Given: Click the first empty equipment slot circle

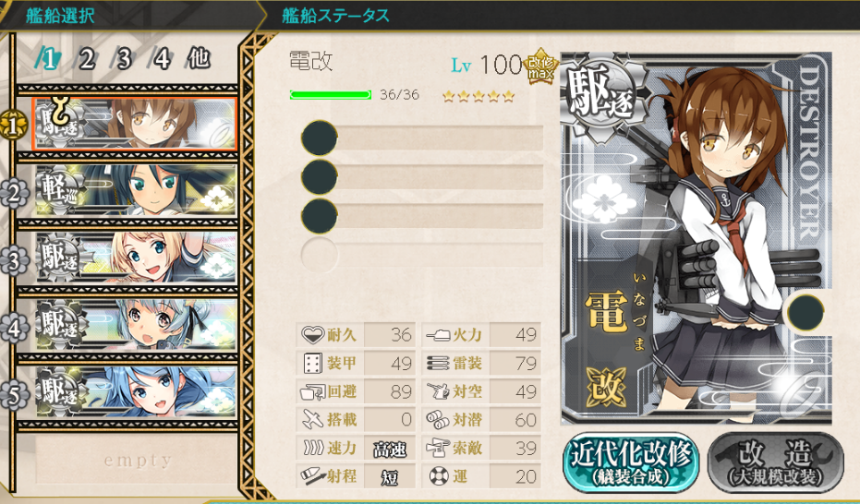Looking at the screenshot, I should tap(320, 138).
